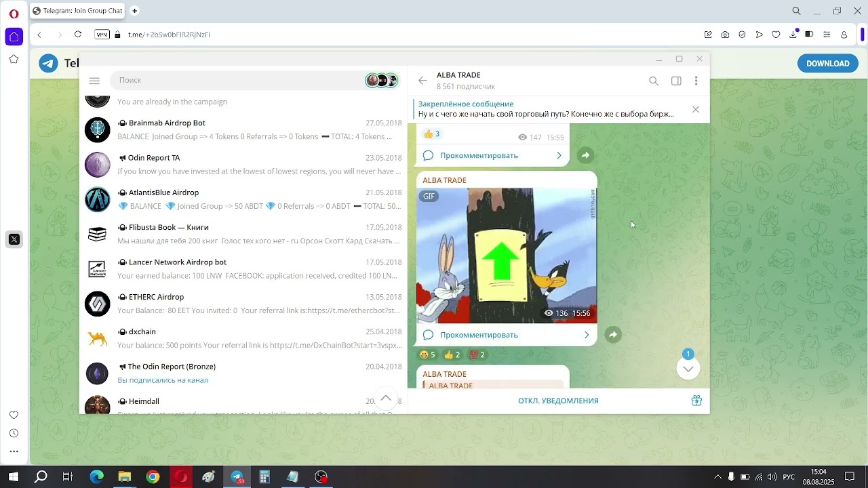The height and width of the screenshot is (488, 868).
Task: Jump to latest messages with down arrow
Action: click(x=688, y=369)
